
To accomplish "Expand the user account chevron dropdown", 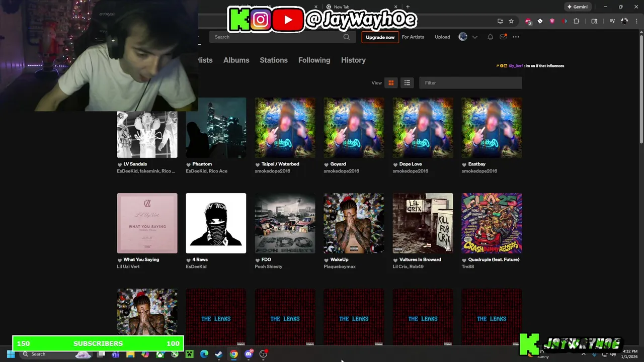I will (474, 37).
